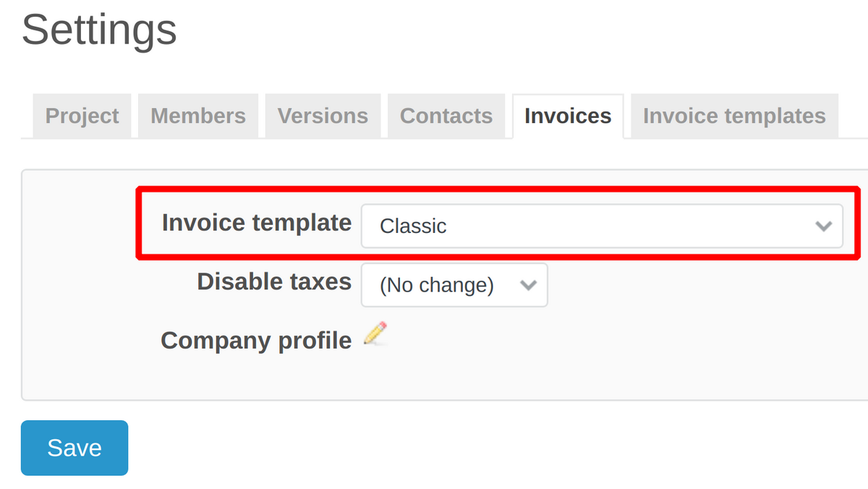The width and height of the screenshot is (868, 489).
Task: Click the chevron arrow beside (No change)
Action: click(529, 285)
